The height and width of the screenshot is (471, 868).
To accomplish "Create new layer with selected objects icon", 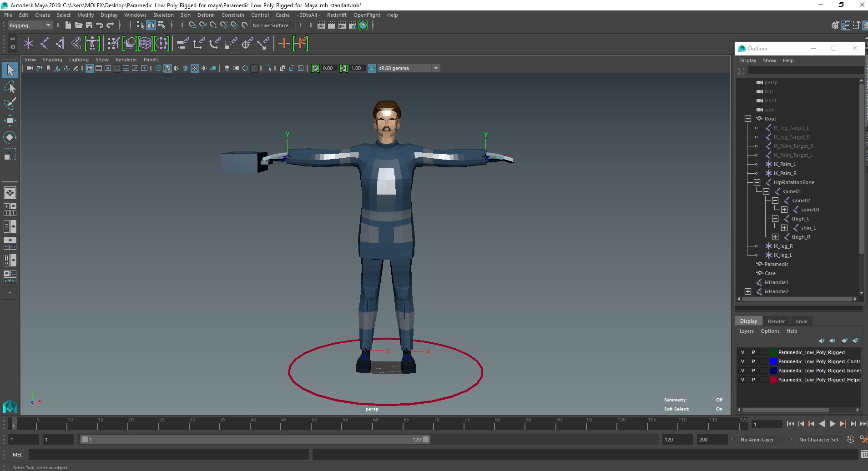I will (x=855, y=341).
